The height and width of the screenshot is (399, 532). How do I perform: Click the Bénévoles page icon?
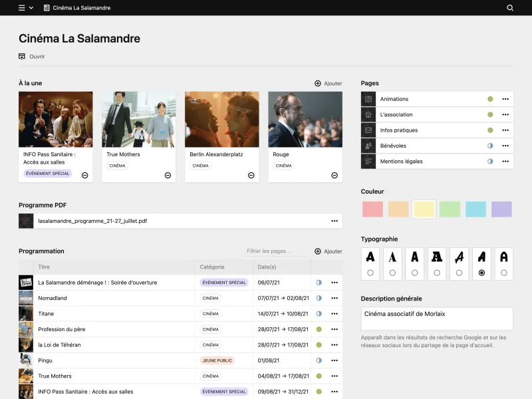coord(368,146)
